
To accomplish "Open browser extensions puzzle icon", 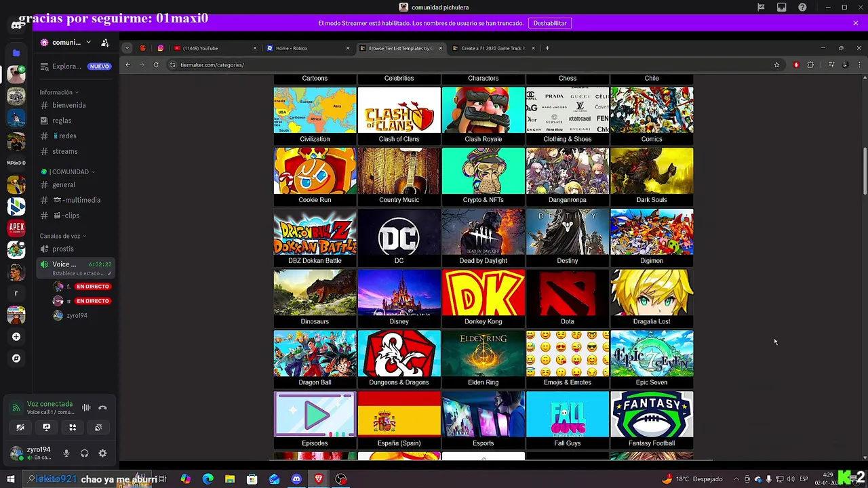I will click(x=810, y=65).
